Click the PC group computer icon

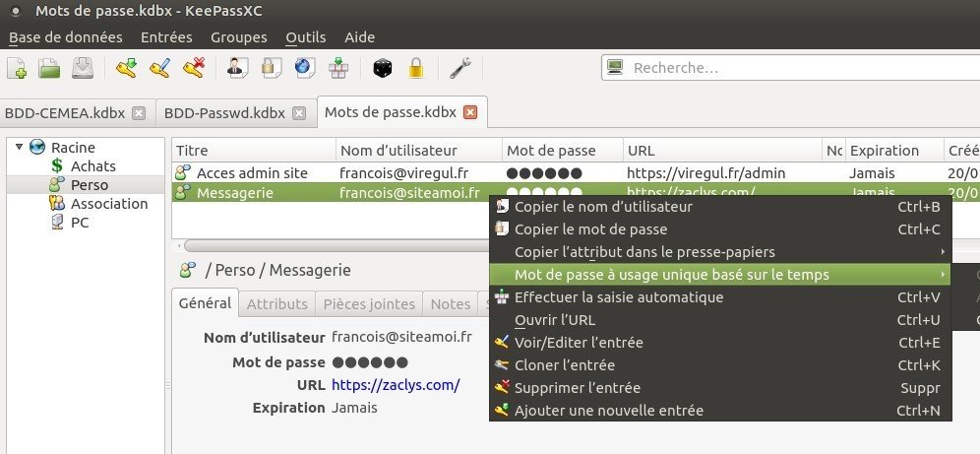(x=57, y=223)
